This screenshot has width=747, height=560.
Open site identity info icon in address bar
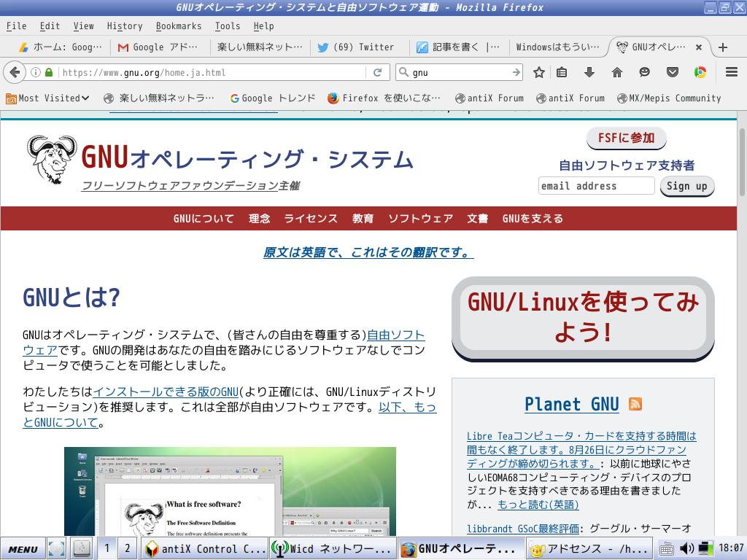36,72
